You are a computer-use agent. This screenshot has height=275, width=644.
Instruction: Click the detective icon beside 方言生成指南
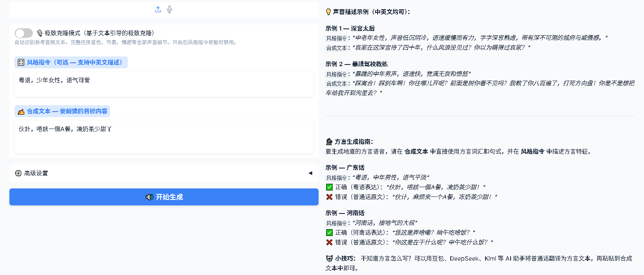coord(329,142)
